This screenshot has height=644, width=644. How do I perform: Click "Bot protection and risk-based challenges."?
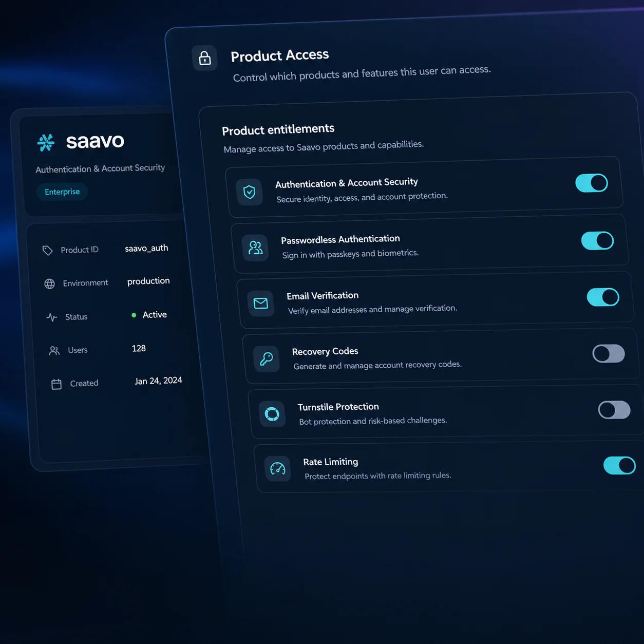coord(373,421)
